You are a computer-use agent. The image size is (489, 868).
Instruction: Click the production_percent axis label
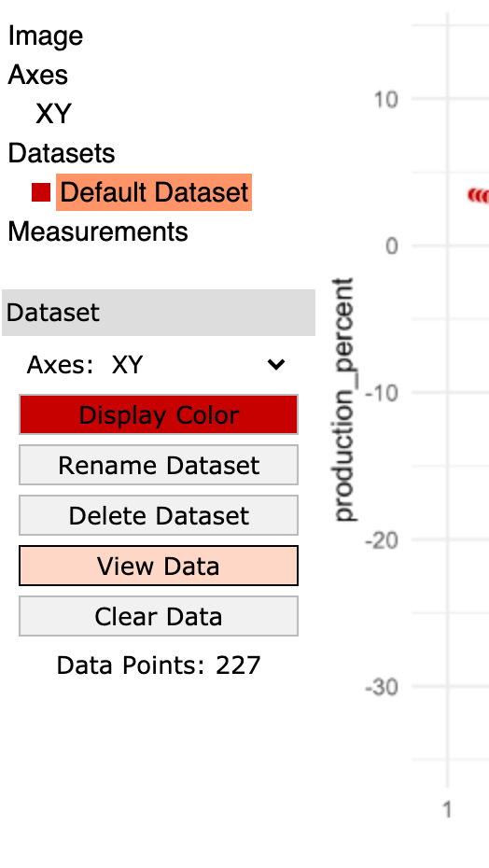click(344, 399)
